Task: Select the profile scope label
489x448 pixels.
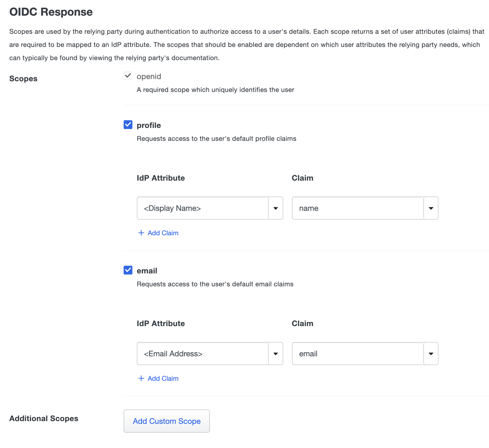Action: click(149, 125)
